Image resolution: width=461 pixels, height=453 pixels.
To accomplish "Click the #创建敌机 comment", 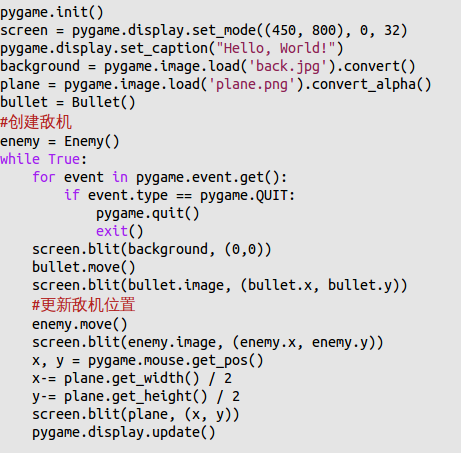I will point(36,122).
